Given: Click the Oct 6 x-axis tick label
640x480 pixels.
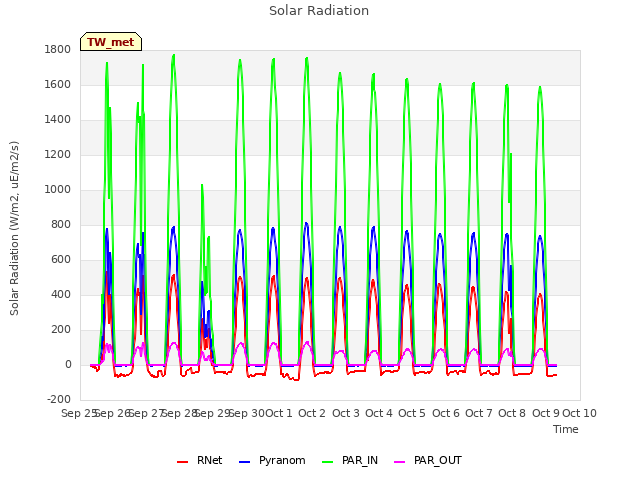Looking at the screenshot, I should [x=446, y=413].
